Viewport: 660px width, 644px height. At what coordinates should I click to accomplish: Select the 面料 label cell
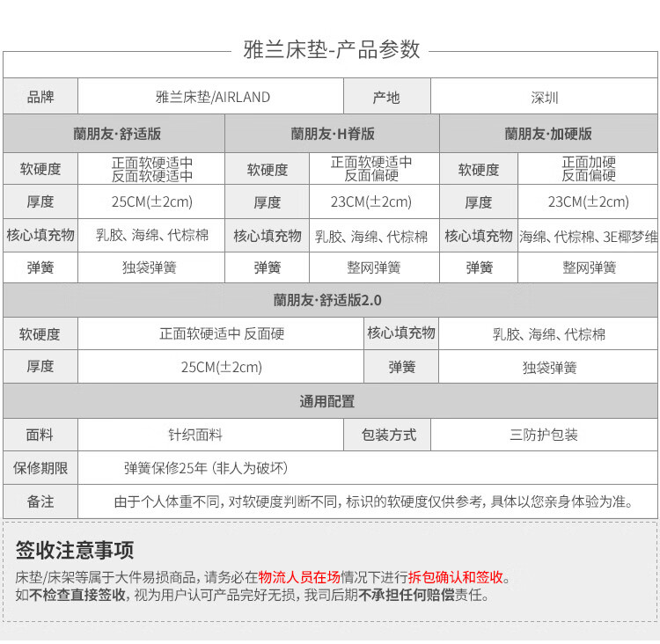point(40,435)
